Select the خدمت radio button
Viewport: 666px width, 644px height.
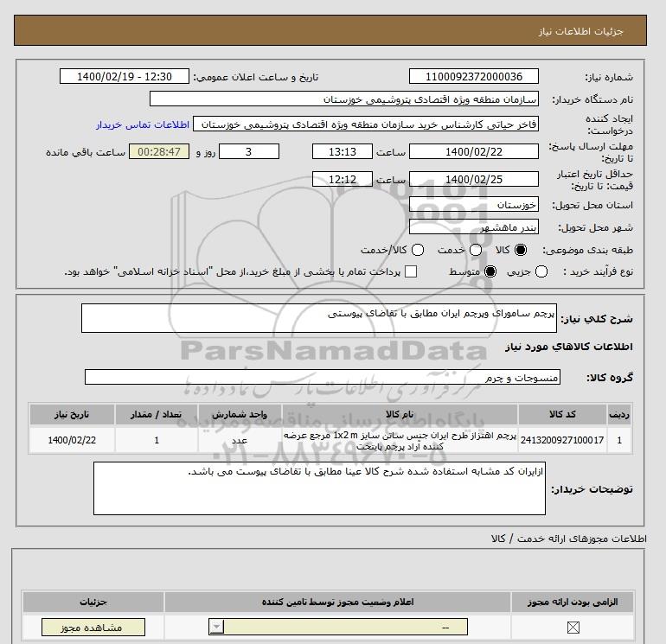(476, 250)
